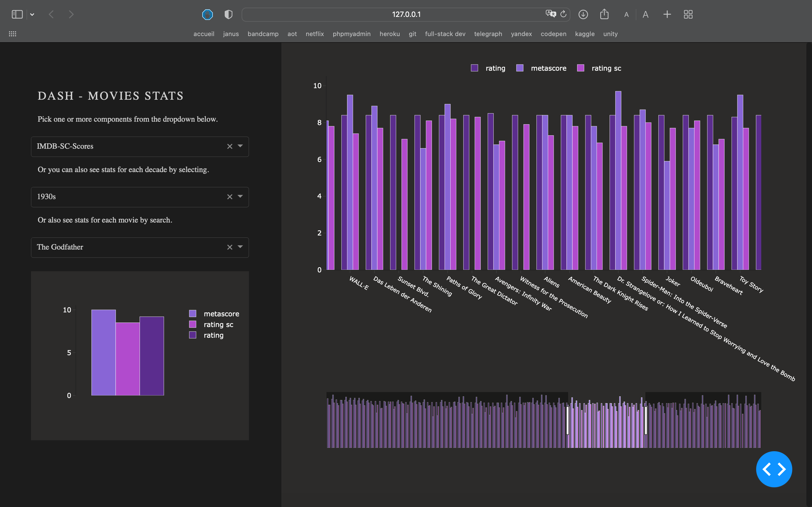Click the privacy shield icon

tap(228, 14)
